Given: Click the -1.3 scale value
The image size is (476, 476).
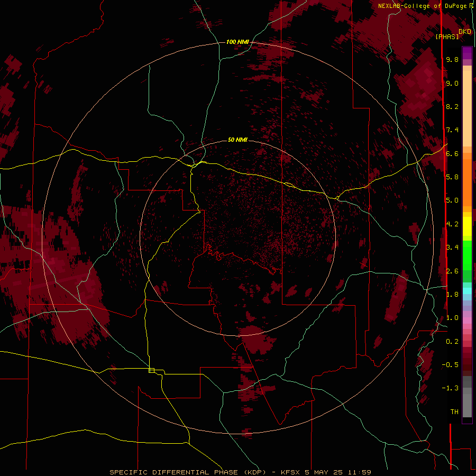Looking at the screenshot, I should pos(450,388).
